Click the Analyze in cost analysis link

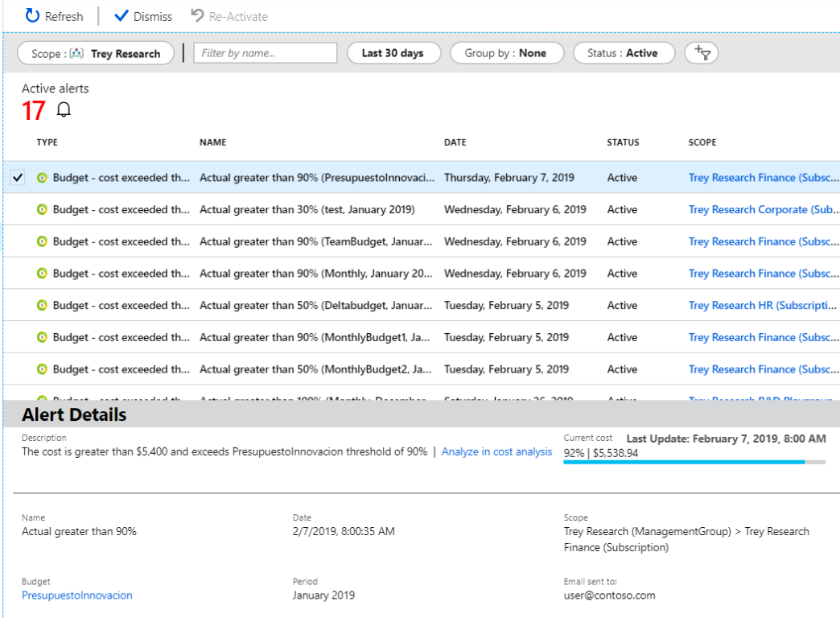coord(496,452)
